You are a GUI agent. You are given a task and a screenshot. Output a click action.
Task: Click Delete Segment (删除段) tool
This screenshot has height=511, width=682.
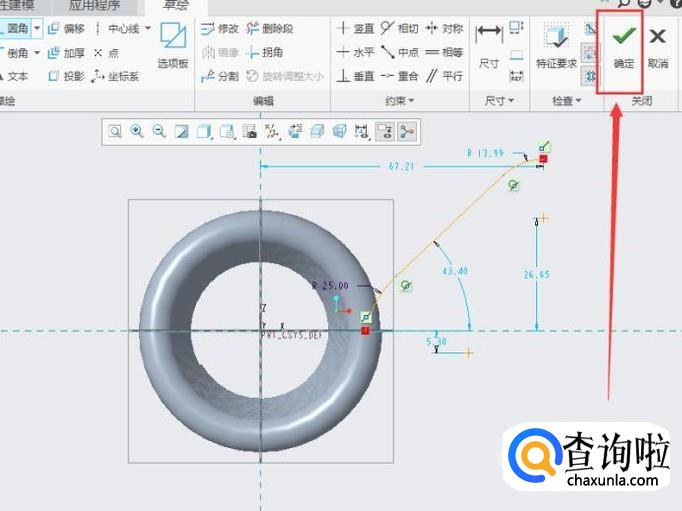[269, 29]
